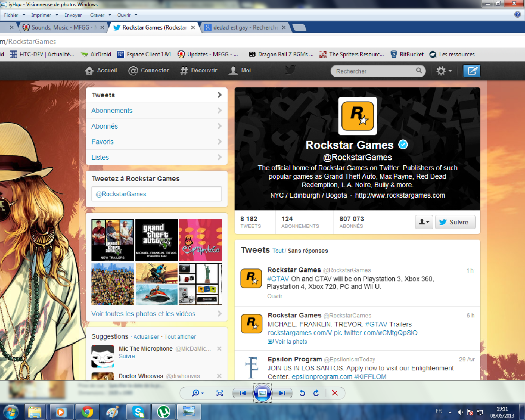Open http://www.rockstargames.com profile link
The height and width of the screenshot is (420, 525).
400,195
